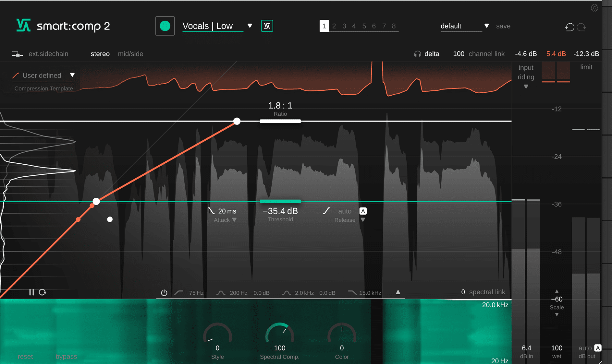Expand the Attack options dropdown
Viewport: 612px width, 364px height.
[235, 220]
